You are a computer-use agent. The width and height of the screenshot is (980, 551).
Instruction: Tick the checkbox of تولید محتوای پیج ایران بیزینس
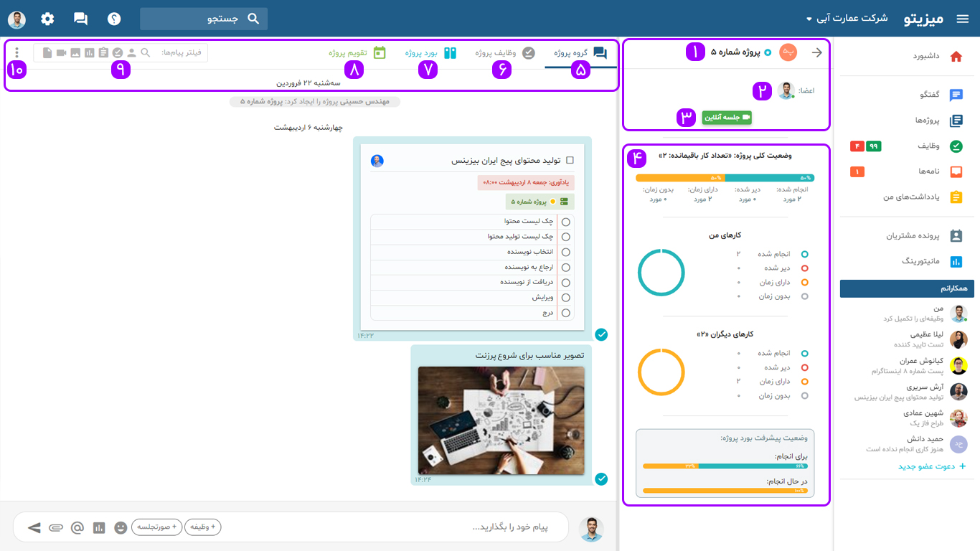(570, 161)
